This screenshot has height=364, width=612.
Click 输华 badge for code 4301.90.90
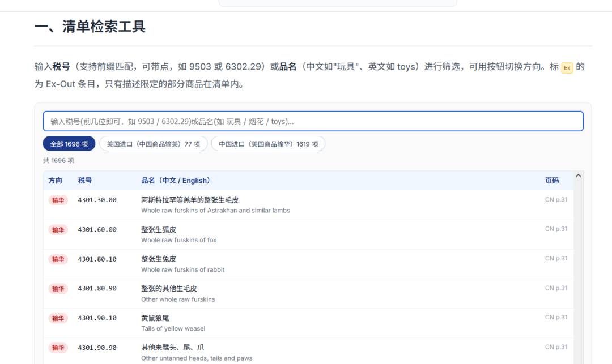pyautogui.click(x=58, y=348)
